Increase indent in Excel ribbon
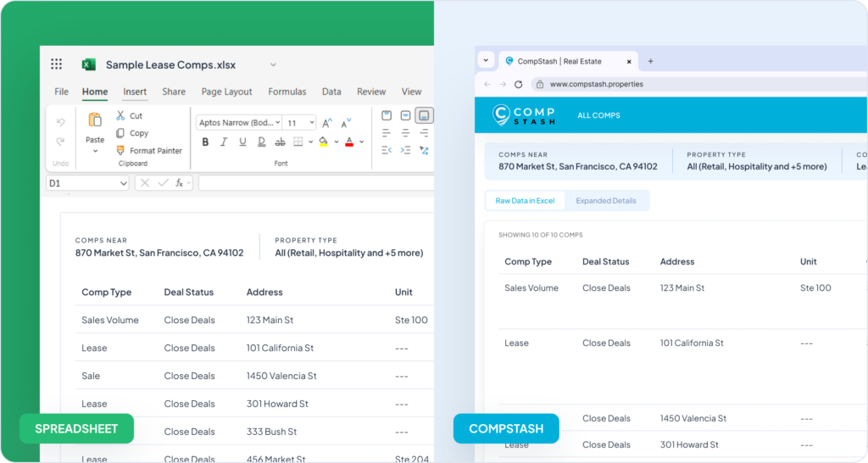Screen dimensions: 868x463 tap(405, 150)
